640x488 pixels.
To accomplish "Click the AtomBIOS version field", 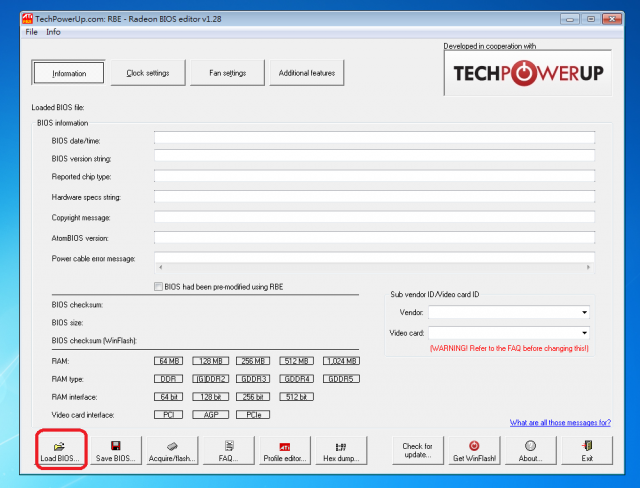I will (374, 237).
